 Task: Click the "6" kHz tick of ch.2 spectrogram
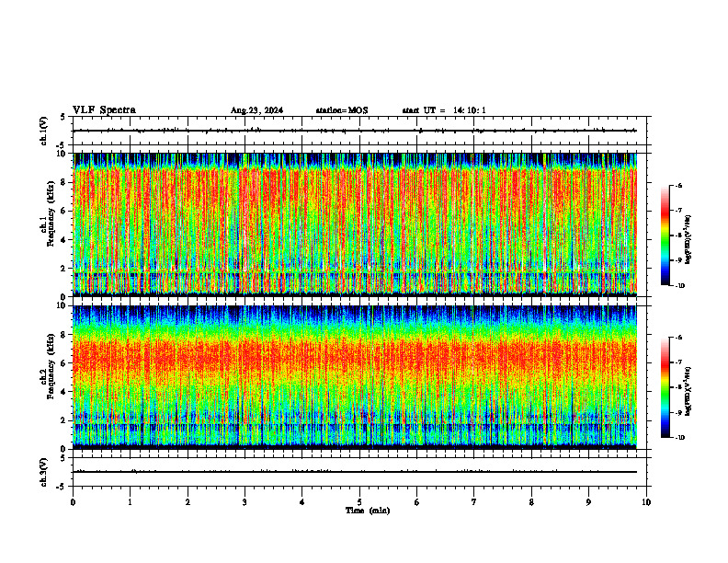63,363
